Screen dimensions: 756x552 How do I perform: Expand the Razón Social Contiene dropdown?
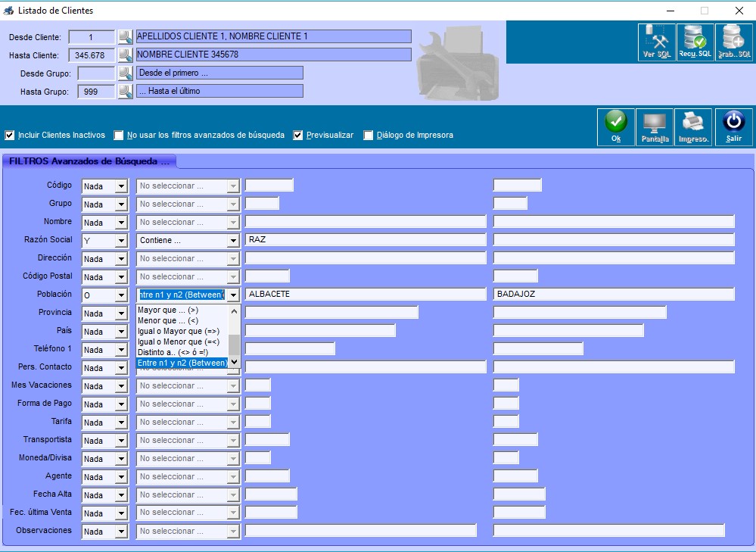[233, 240]
